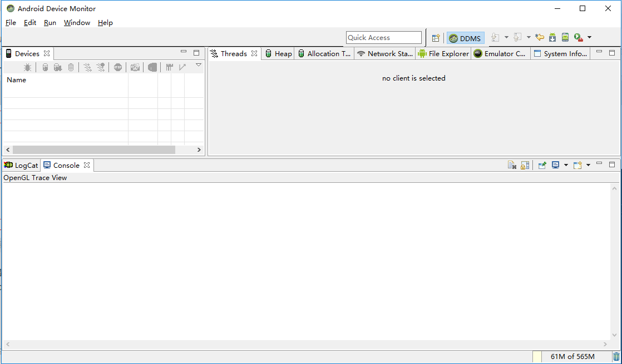The image size is (622, 364).
Task: Click the Start Method Profiling icon
Action: click(101, 67)
